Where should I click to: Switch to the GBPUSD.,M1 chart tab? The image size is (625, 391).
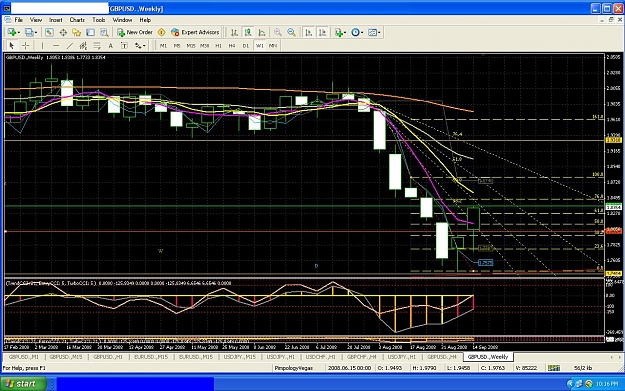click(24, 357)
